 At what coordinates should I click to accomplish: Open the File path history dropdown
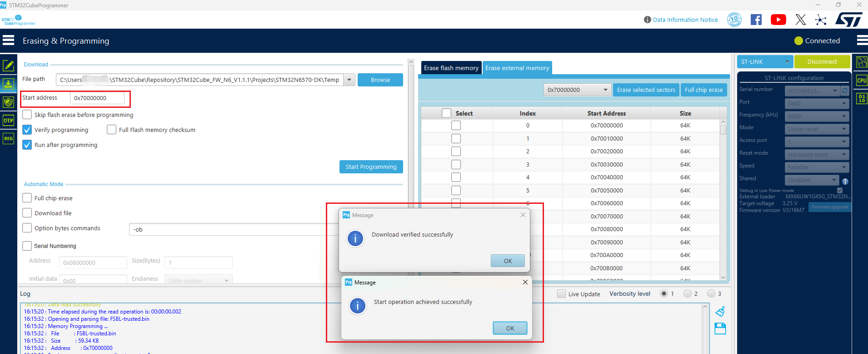349,80
